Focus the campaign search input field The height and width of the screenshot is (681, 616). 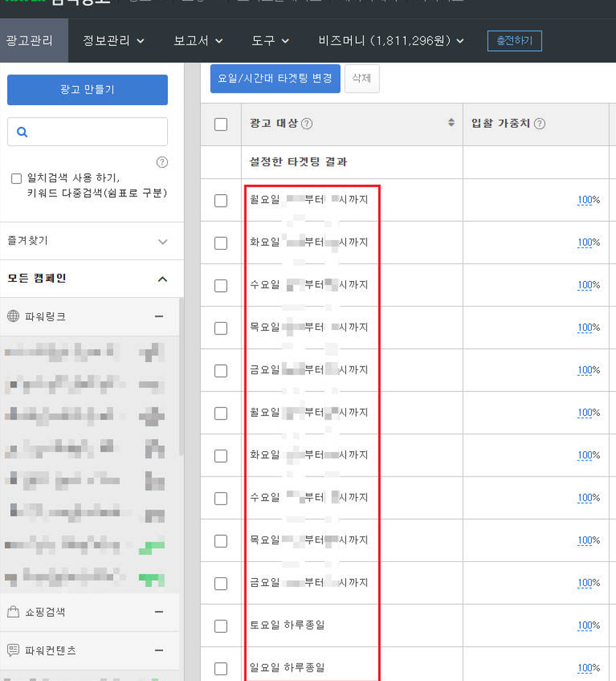[88, 131]
